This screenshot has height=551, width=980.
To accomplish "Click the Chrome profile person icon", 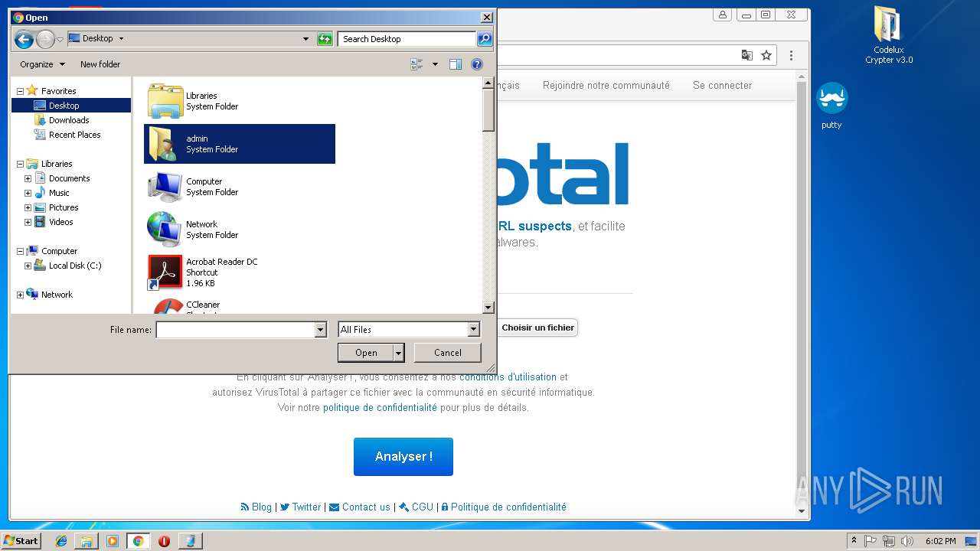I will coord(723,15).
